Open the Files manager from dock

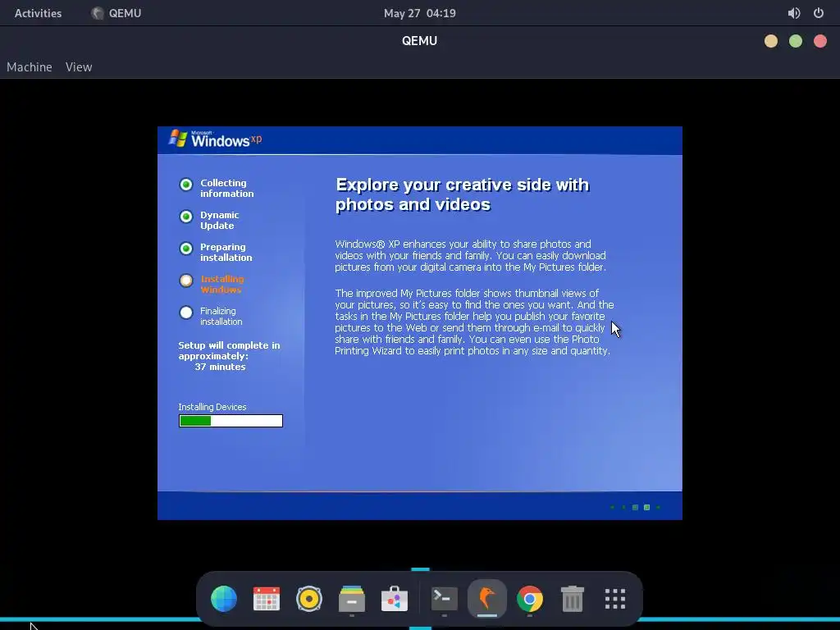point(352,598)
